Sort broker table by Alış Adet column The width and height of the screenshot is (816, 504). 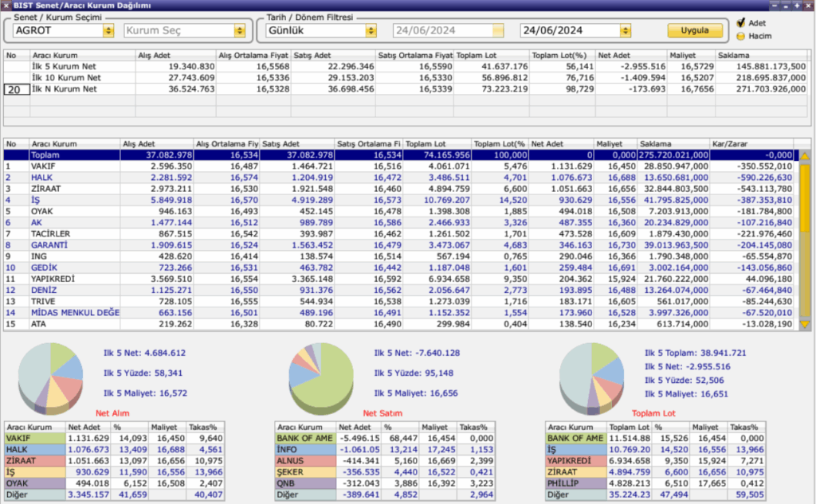[157, 143]
